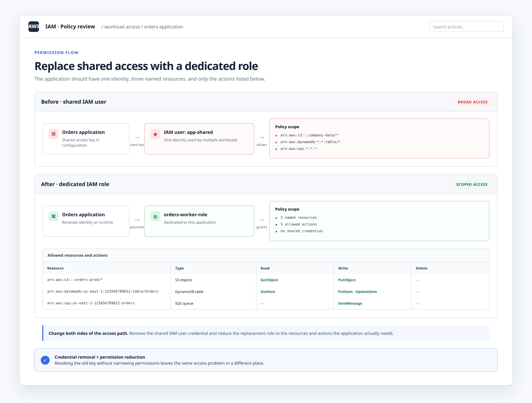Click the PERMISSION FLOW label
Viewport: 532px width, 403px height.
[x=56, y=52]
